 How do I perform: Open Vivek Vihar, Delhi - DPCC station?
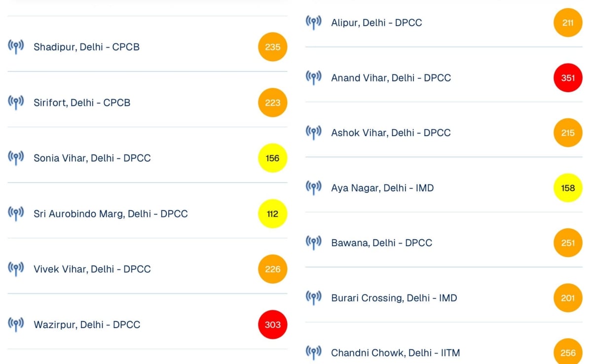coord(92,269)
